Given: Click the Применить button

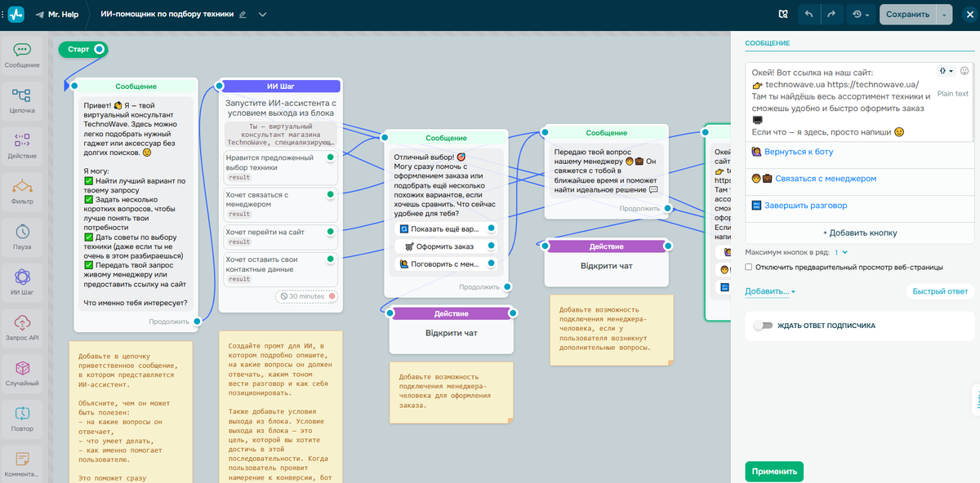Looking at the screenshot, I should pyautogui.click(x=773, y=472).
